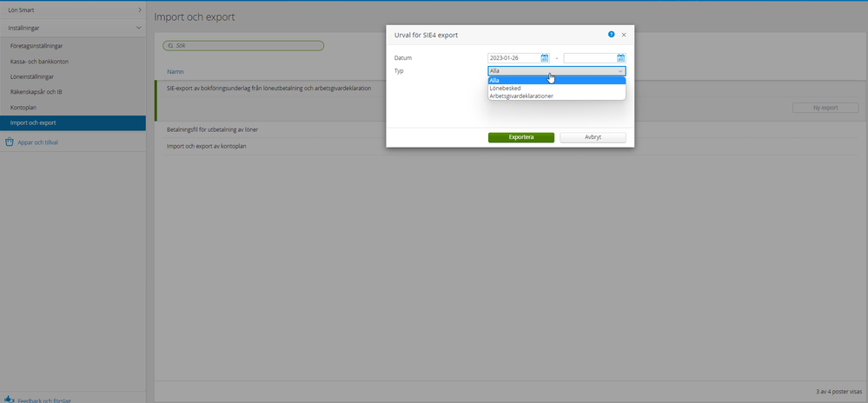Click the search magnifier icon

click(x=170, y=45)
